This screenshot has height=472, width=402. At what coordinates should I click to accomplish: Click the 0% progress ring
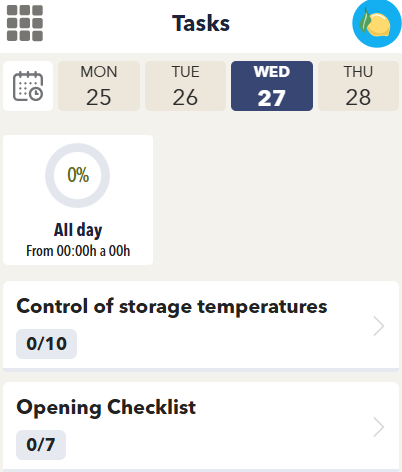[x=78, y=175]
